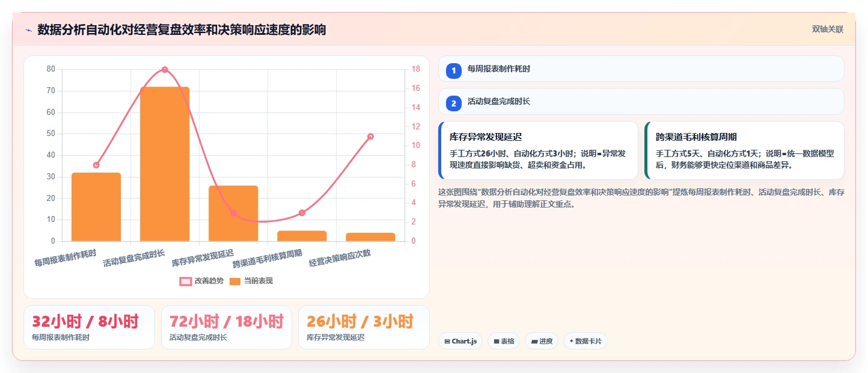This screenshot has height=373, width=868.
Task: Click the 每周报表制作耗时 orange bar
Action: (x=96, y=207)
